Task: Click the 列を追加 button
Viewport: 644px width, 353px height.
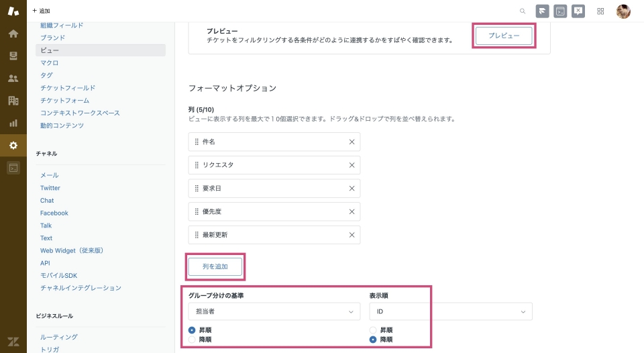Action: point(215,266)
